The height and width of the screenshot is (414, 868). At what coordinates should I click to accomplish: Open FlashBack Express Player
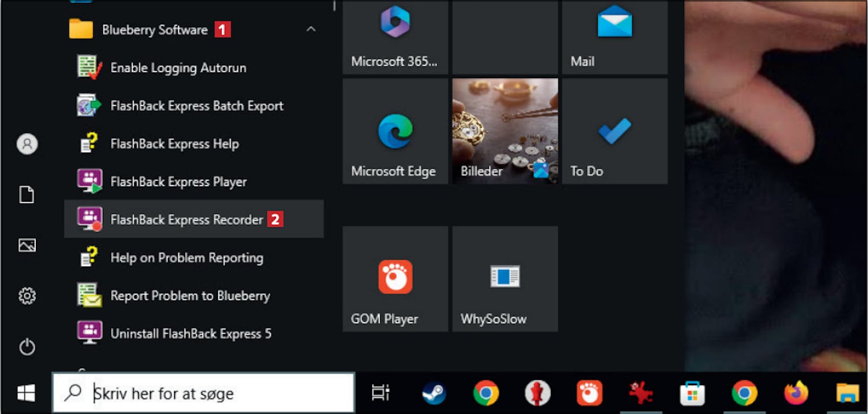click(x=178, y=182)
